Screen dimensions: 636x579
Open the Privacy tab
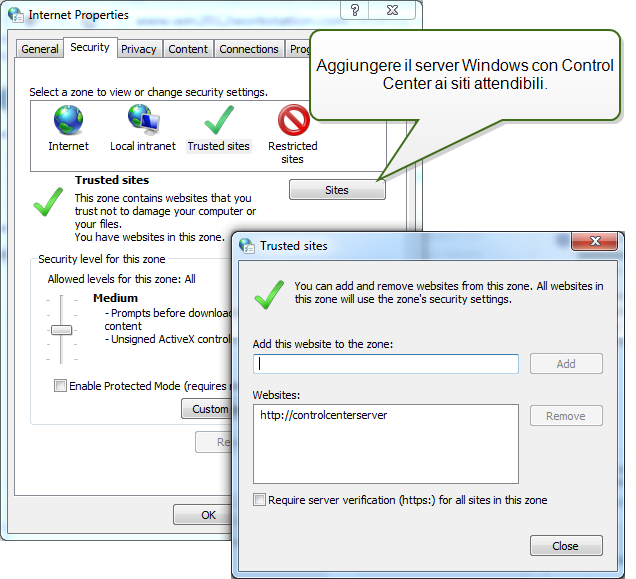(x=139, y=49)
